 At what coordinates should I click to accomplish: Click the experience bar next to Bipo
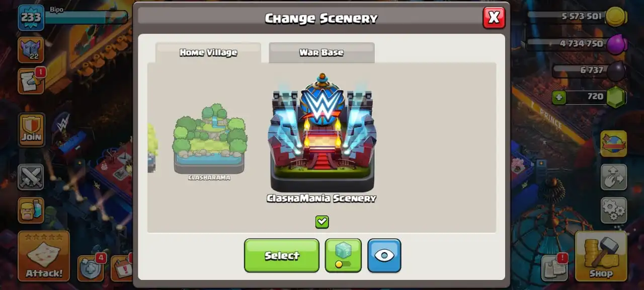[86, 18]
